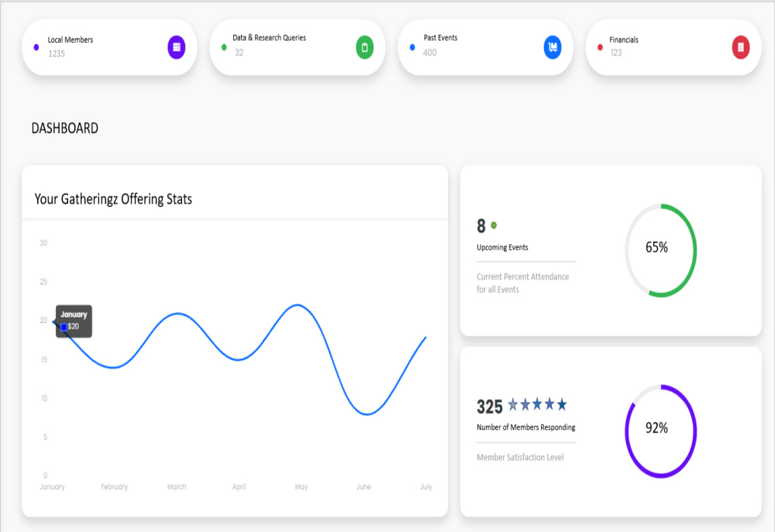This screenshot has height=532, width=775.
Task: Click the purple dot beside Local Members
Action: tap(36, 47)
